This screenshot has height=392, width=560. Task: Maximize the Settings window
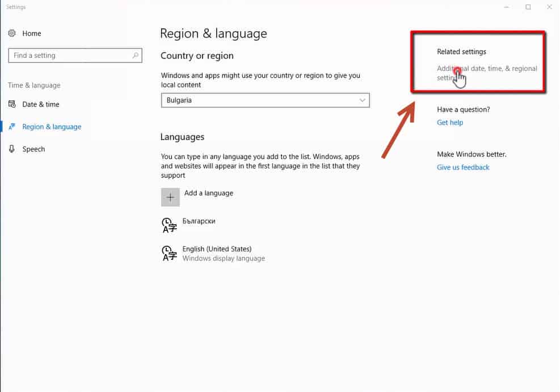[528, 7]
